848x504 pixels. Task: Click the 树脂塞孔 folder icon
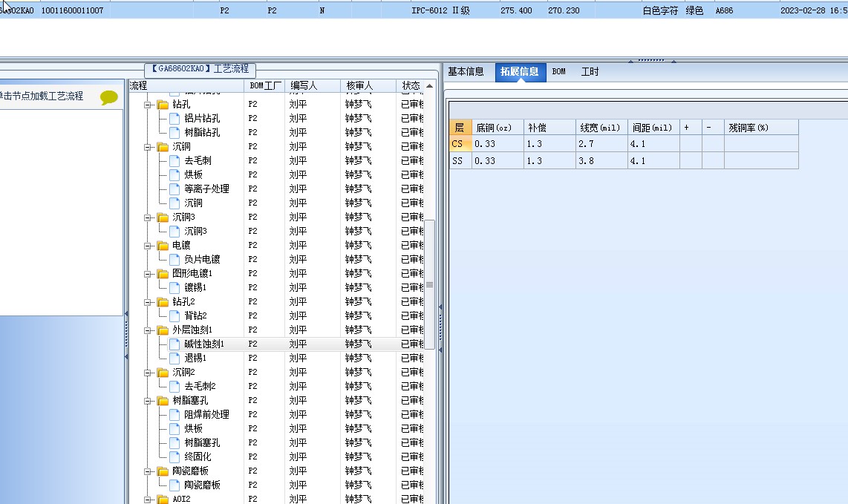click(163, 400)
